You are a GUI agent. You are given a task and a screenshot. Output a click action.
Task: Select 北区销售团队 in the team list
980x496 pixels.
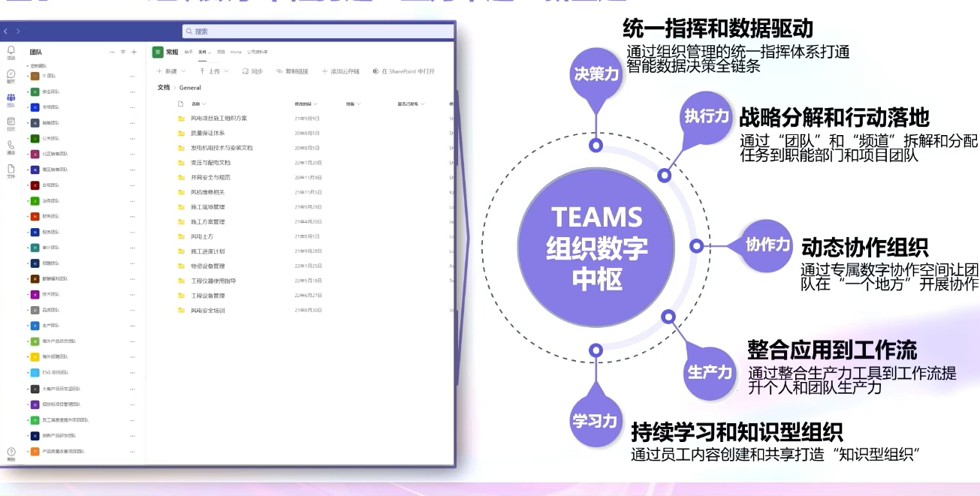click(55, 154)
